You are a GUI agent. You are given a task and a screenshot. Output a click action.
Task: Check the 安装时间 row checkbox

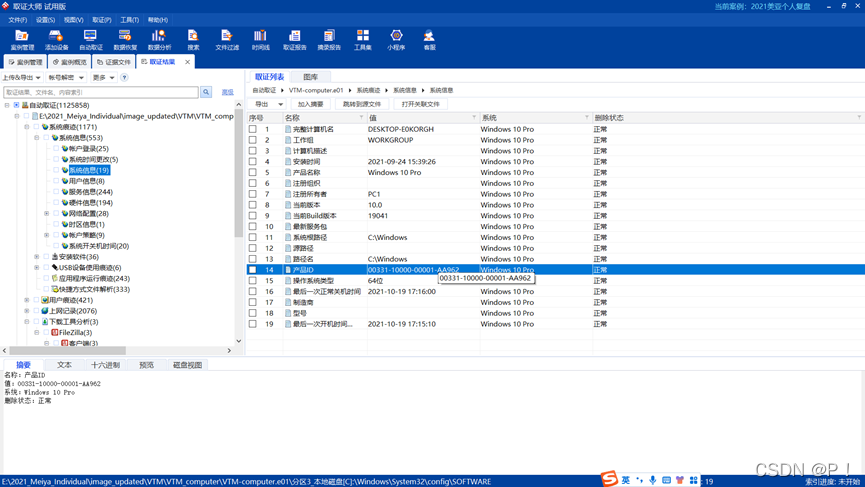[x=253, y=162]
